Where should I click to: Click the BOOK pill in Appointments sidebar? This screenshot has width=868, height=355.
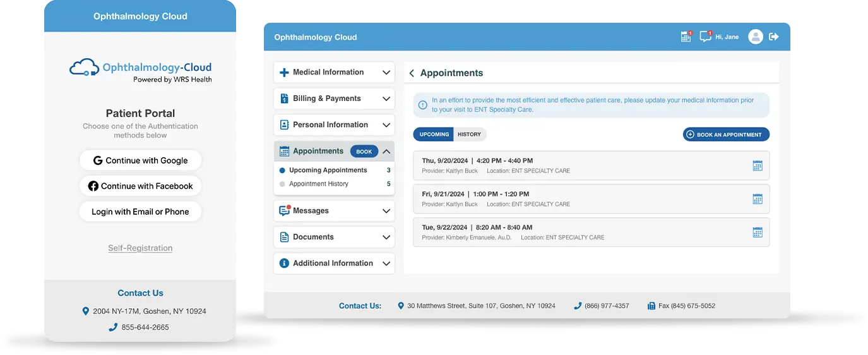364,152
